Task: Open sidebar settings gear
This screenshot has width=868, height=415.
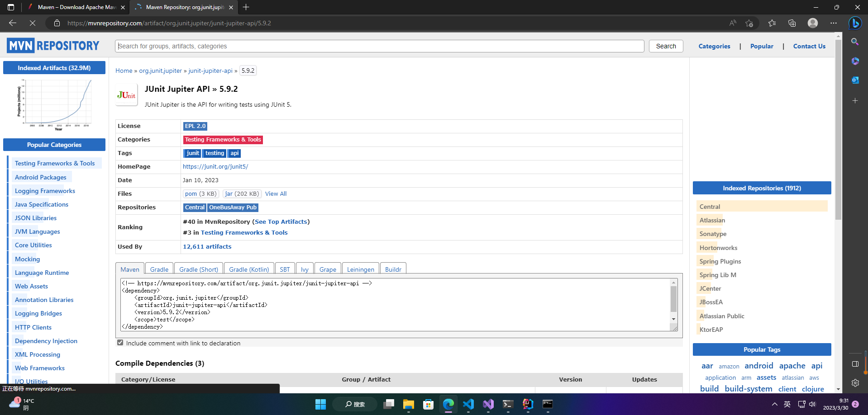Action: (855, 383)
